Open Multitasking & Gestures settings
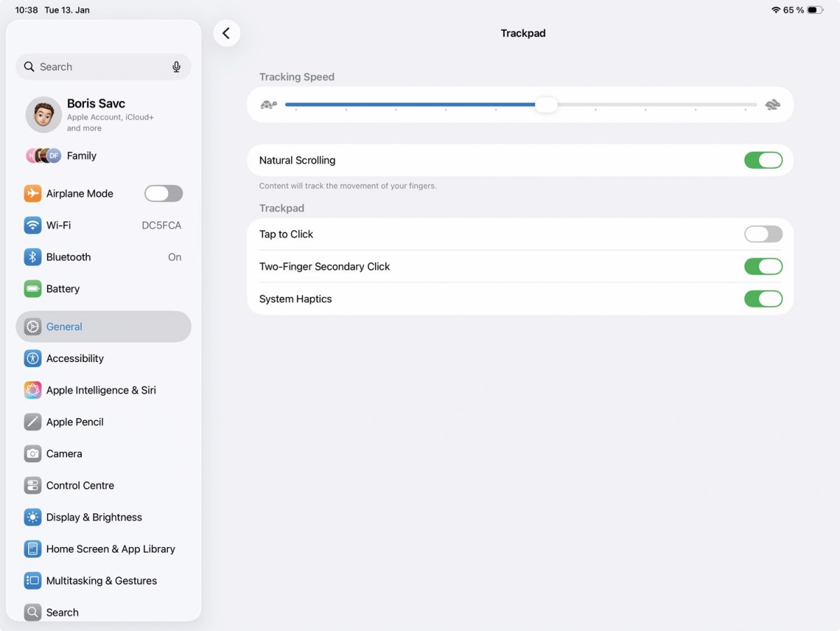Image resolution: width=840 pixels, height=631 pixels. tap(104, 581)
